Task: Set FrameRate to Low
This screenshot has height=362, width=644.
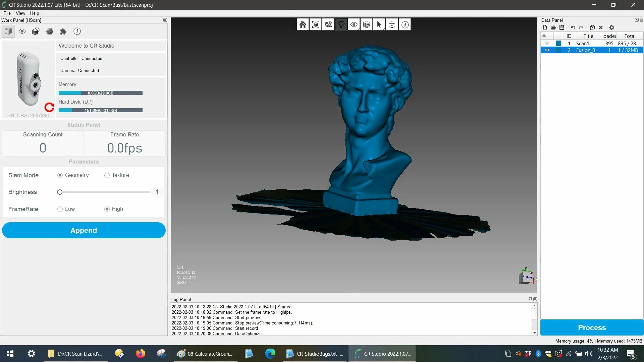Action: (60, 209)
